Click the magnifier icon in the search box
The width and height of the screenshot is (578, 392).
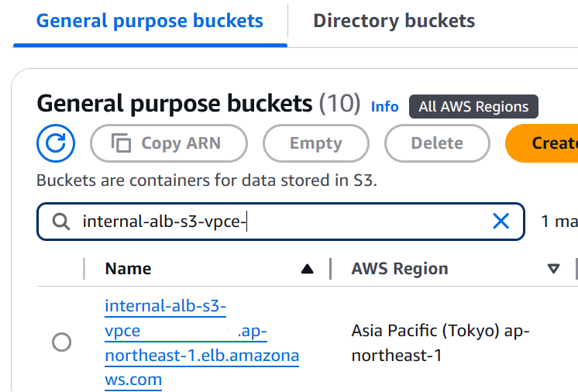(x=61, y=222)
